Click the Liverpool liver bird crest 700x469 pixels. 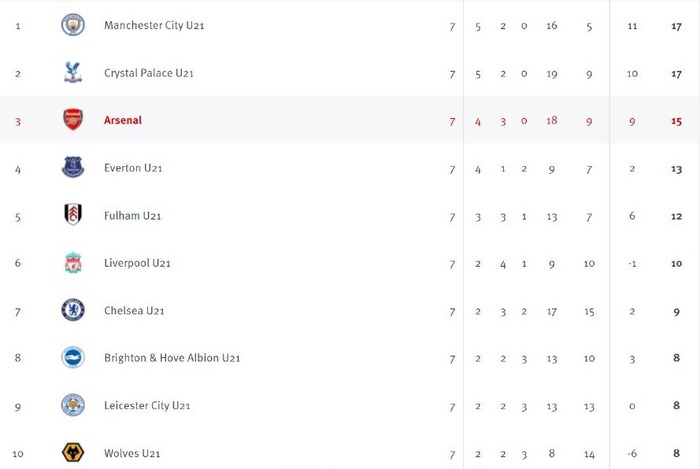click(x=73, y=262)
